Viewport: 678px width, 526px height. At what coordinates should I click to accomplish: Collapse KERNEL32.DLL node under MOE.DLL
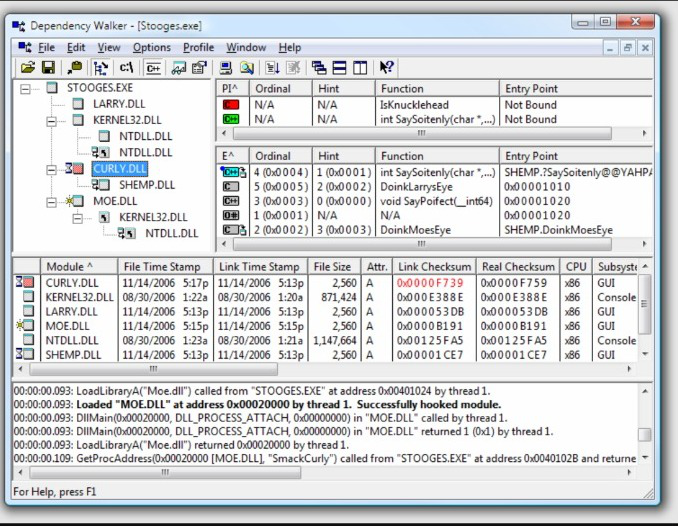[78, 218]
